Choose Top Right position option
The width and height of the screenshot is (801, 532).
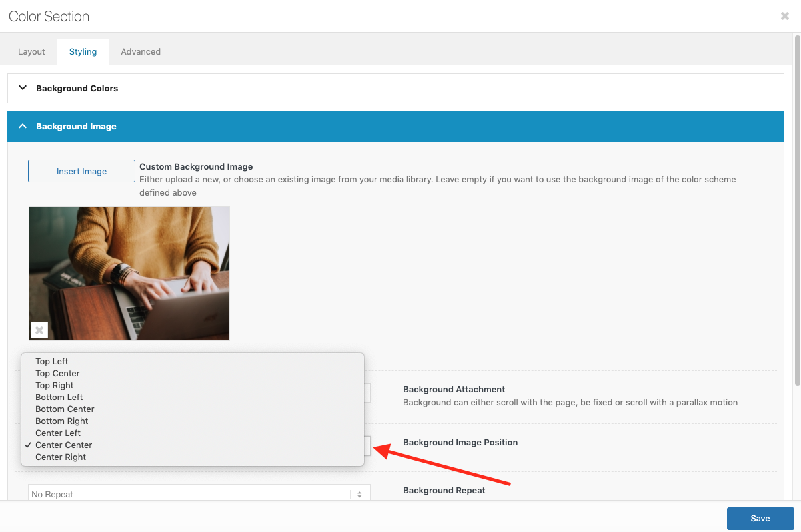click(193, 386)
